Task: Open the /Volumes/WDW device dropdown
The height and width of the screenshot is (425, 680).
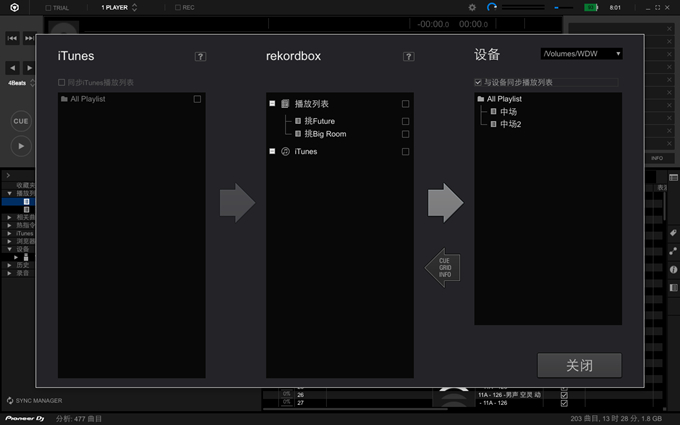Action: click(581, 54)
